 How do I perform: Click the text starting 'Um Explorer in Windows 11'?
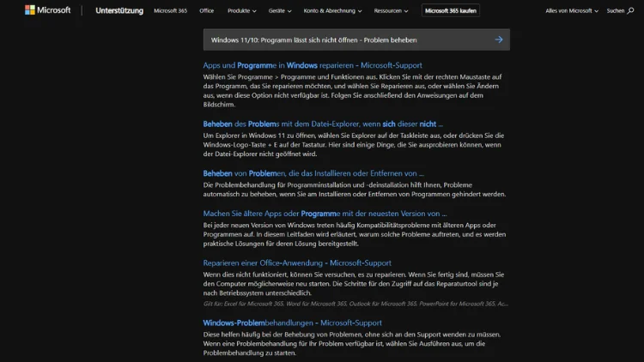353,144
